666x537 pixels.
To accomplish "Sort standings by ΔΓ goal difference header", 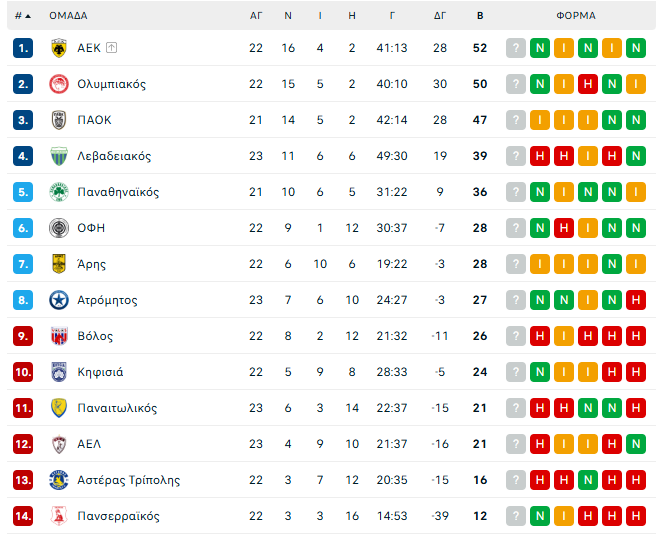I will pos(440,16).
